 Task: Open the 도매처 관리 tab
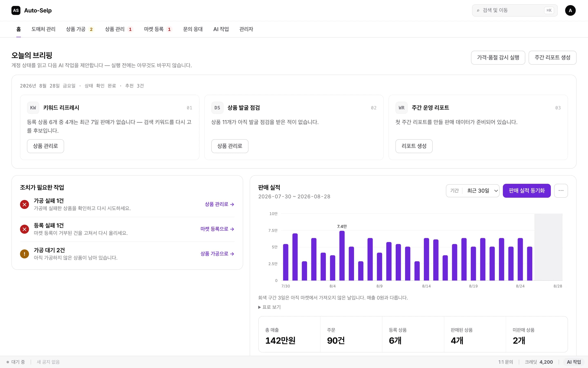pos(43,29)
